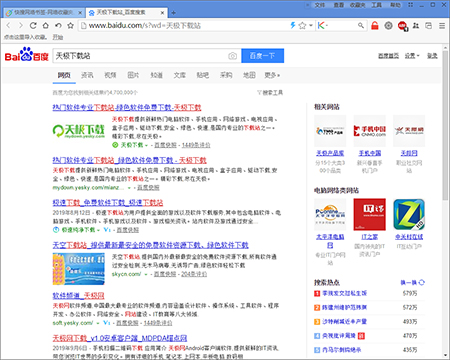Viewport: 450px width, 360px height.
Task: Click the 登录 link at the top right
Action: 432,56
